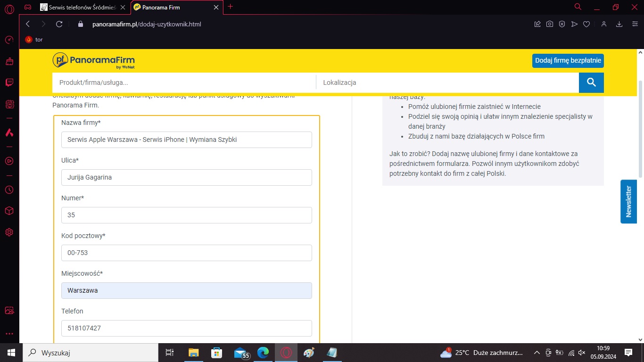Image resolution: width=644 pixels, height=362 pixels.
Task: Open downloads icon in toolbar
Action: [x=619, y=24]
